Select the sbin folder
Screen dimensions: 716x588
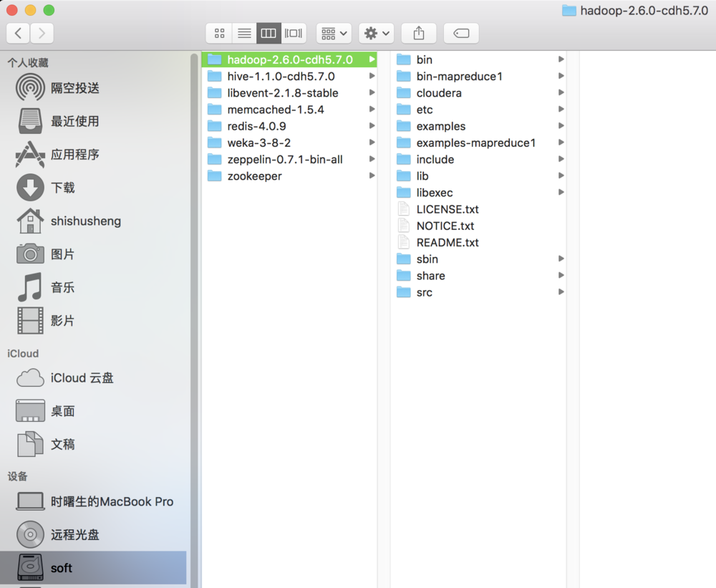(x=478, y=259)
